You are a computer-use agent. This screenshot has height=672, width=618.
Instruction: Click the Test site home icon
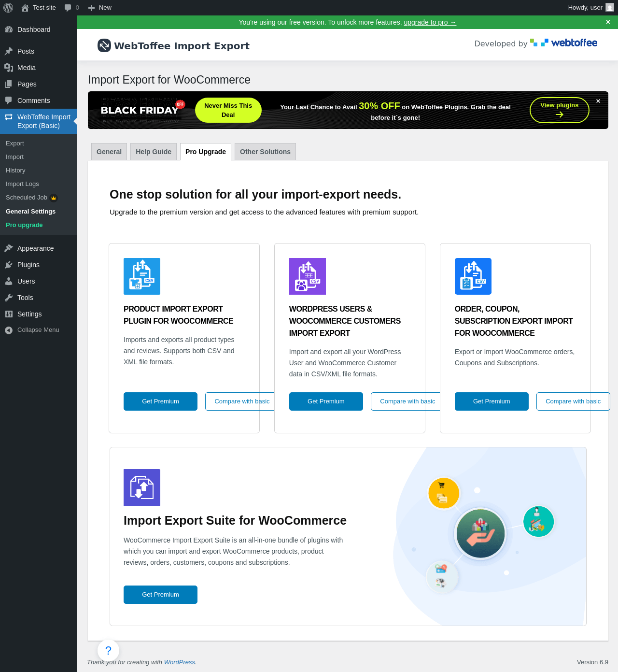click(25, 8)
